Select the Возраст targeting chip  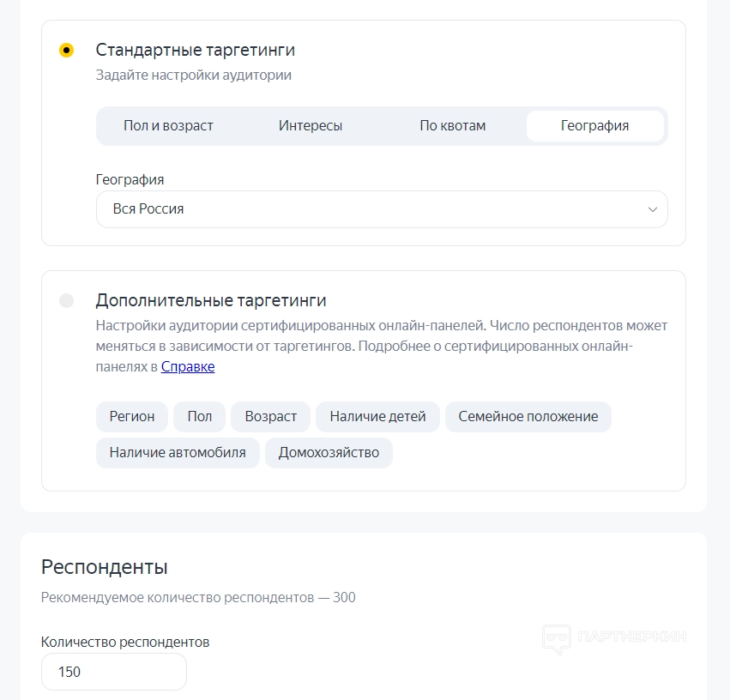[271, 417]
